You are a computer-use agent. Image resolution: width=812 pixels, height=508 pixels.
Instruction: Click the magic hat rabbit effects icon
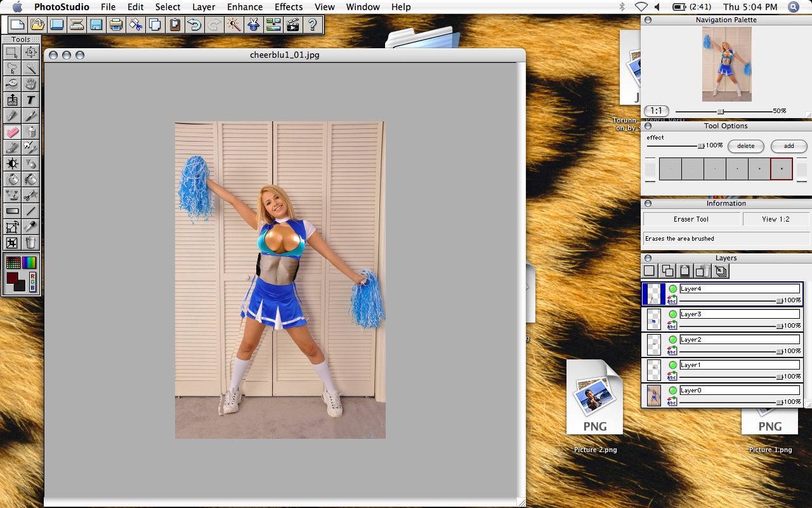(x=254, y=25)
